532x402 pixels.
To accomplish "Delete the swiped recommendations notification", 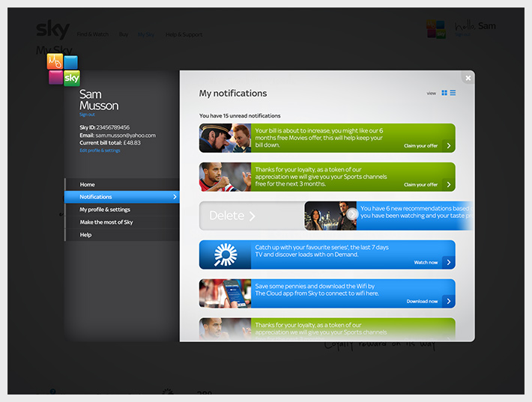I will coord(232,216).
